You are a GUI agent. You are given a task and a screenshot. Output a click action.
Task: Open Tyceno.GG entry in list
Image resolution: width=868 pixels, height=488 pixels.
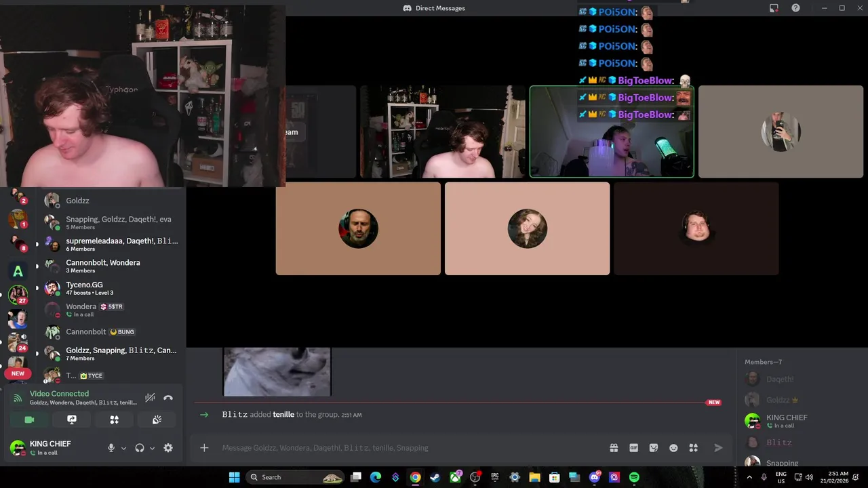112,288
